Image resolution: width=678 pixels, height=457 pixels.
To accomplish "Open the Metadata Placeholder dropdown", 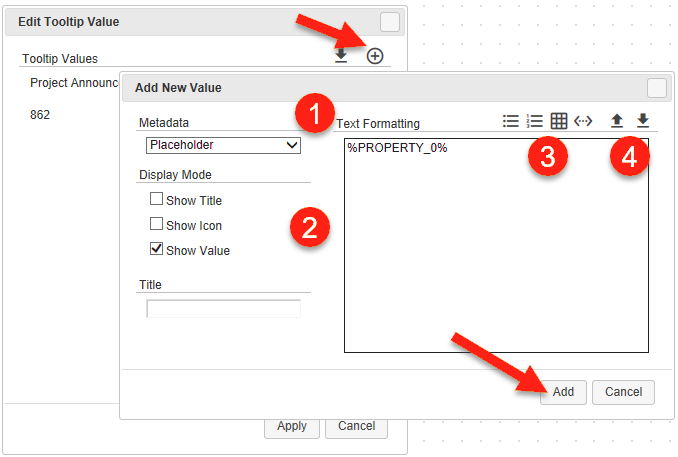I will pos(223,145).
